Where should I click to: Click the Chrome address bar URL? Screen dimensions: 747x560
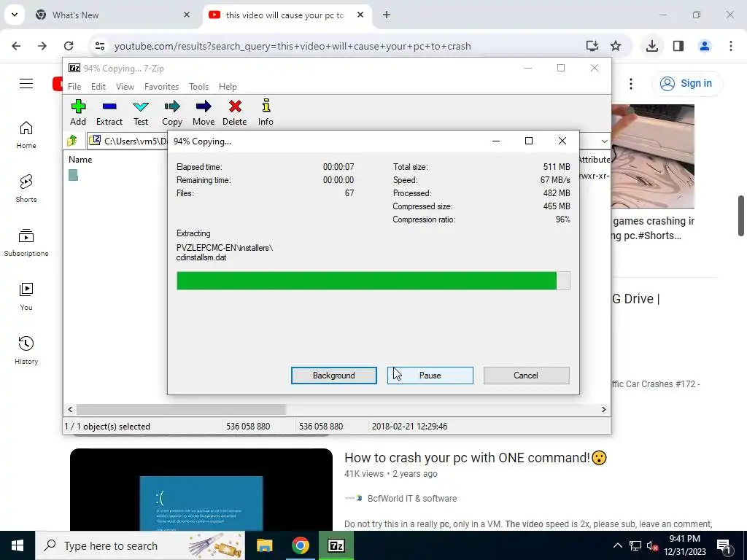[293, 46]
